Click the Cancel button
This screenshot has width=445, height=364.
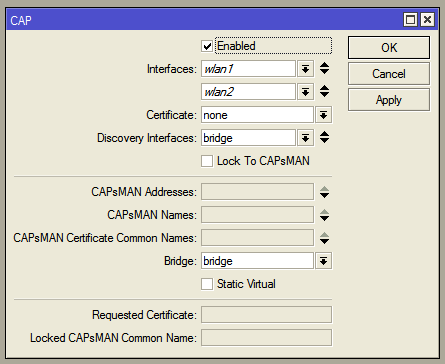pos(389,74)
